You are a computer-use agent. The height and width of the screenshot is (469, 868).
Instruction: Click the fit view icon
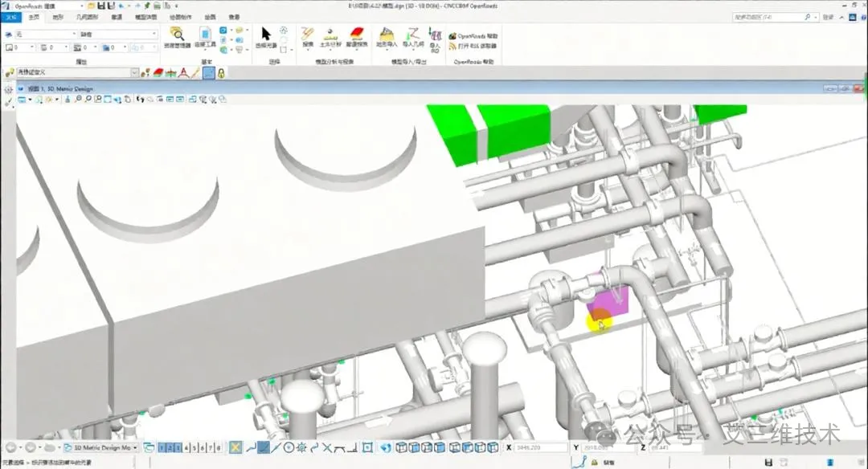(108, 100)
